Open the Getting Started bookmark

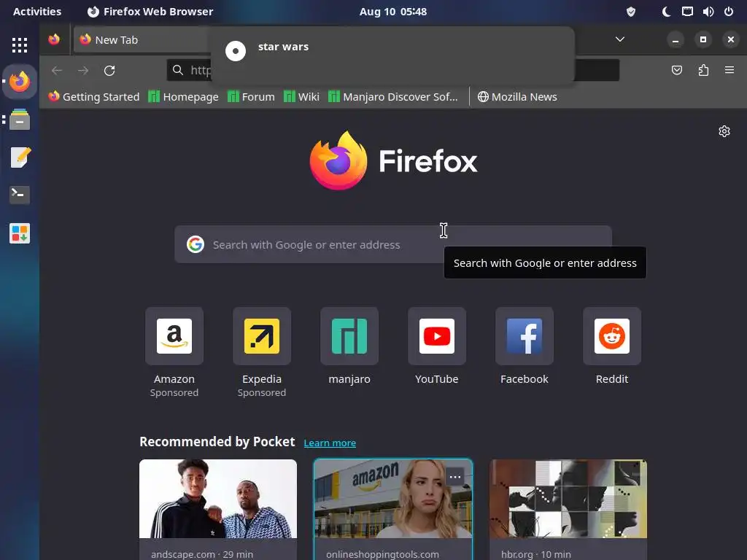(94, 97)
